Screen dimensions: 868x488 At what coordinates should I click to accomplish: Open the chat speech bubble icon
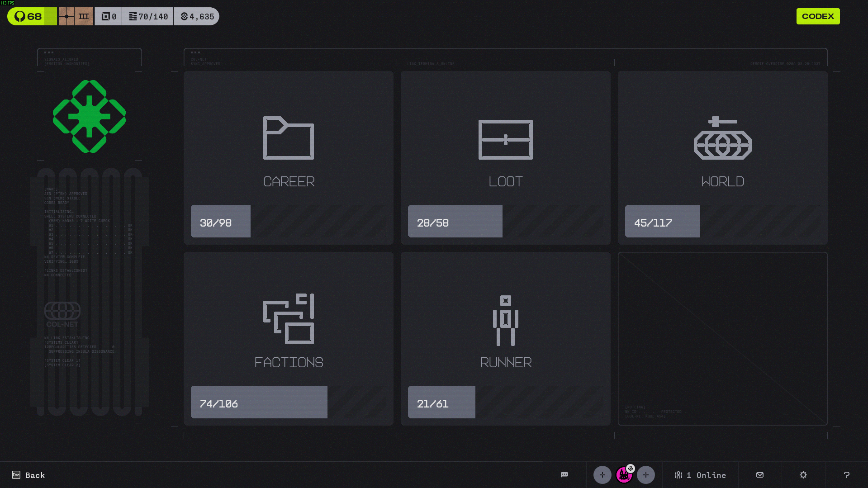point(564,475)
